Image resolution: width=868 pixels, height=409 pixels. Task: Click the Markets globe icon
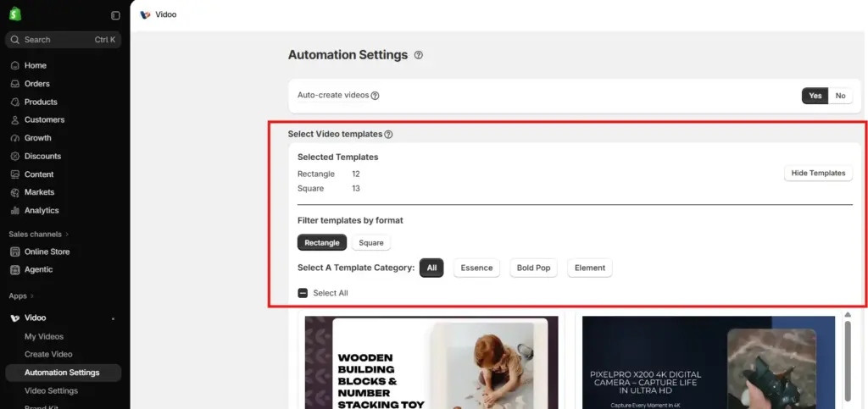coord(15,192)
